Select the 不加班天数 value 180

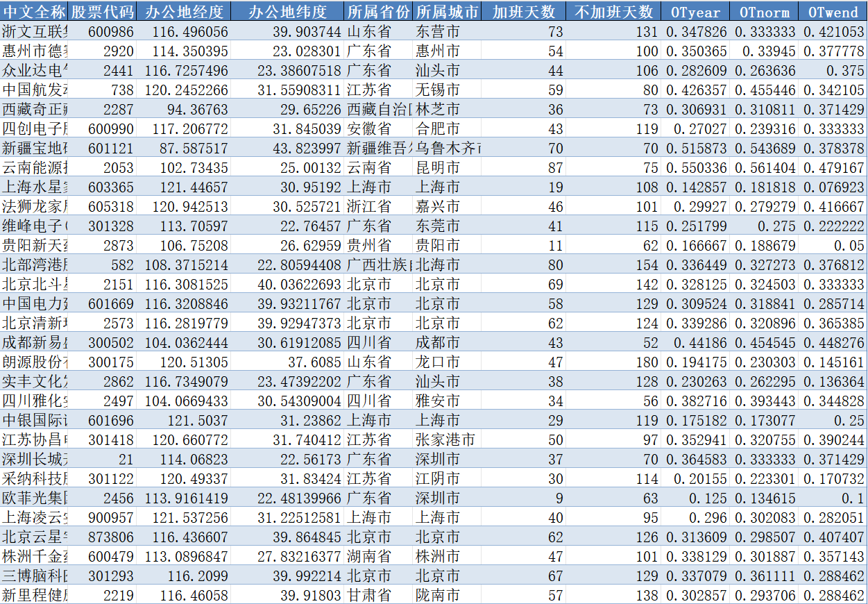point(613,362)
